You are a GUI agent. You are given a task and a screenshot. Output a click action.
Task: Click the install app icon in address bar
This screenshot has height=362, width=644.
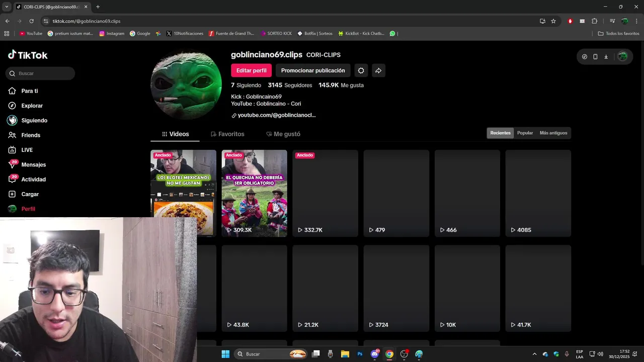point(542,21)
